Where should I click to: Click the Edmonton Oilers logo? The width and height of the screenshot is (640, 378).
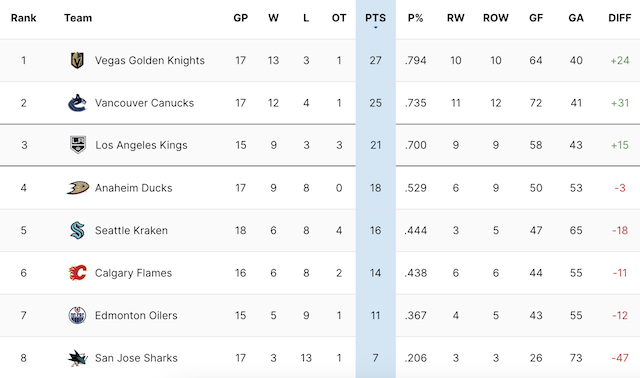[77, 315]
